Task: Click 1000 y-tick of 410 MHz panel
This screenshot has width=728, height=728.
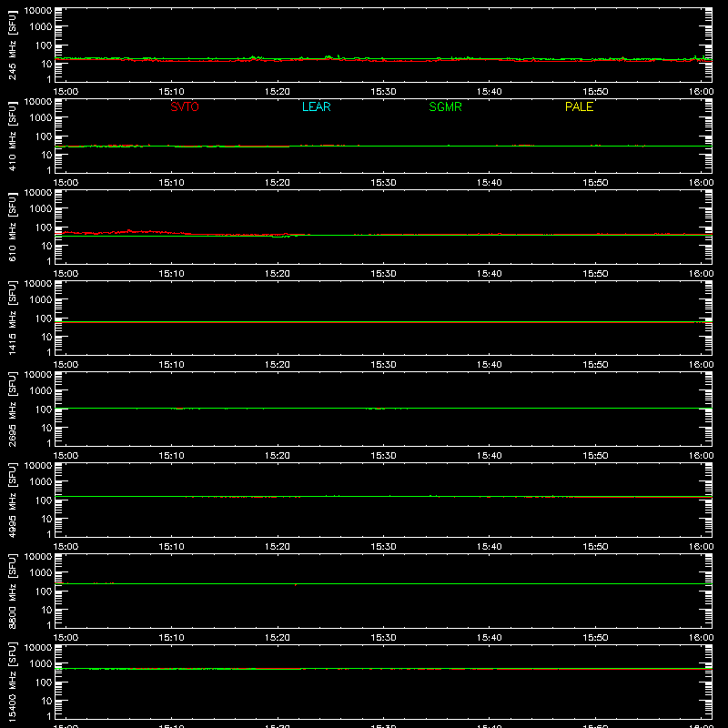Action: pyautogui.click(x=41, y=117)
